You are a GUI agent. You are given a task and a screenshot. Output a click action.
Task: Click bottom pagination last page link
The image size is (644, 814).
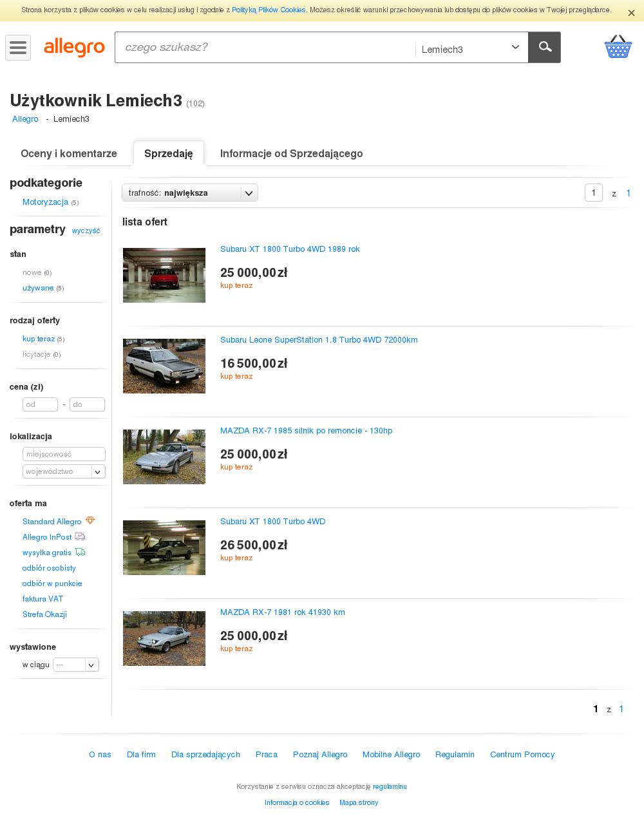tap(621, 709)
